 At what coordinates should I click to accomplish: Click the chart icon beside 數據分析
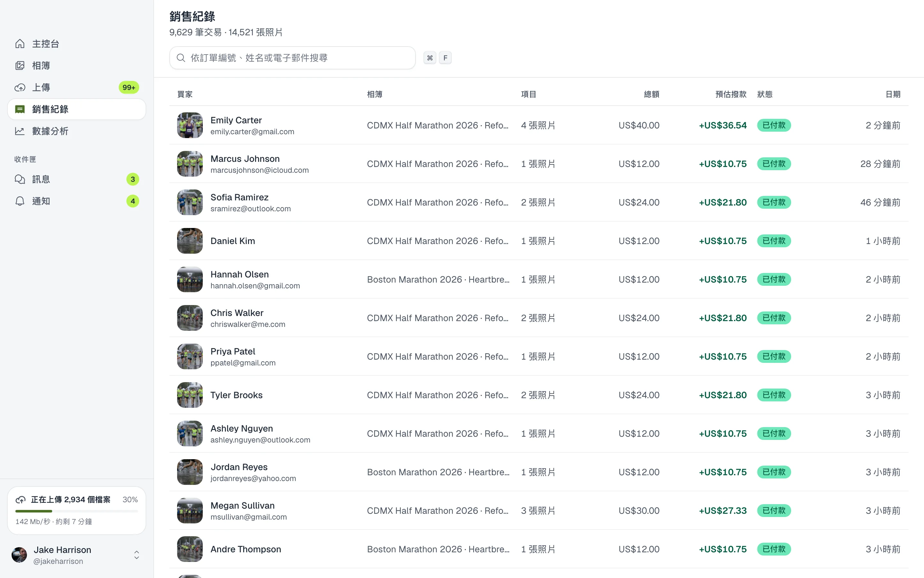coord(20,131)
